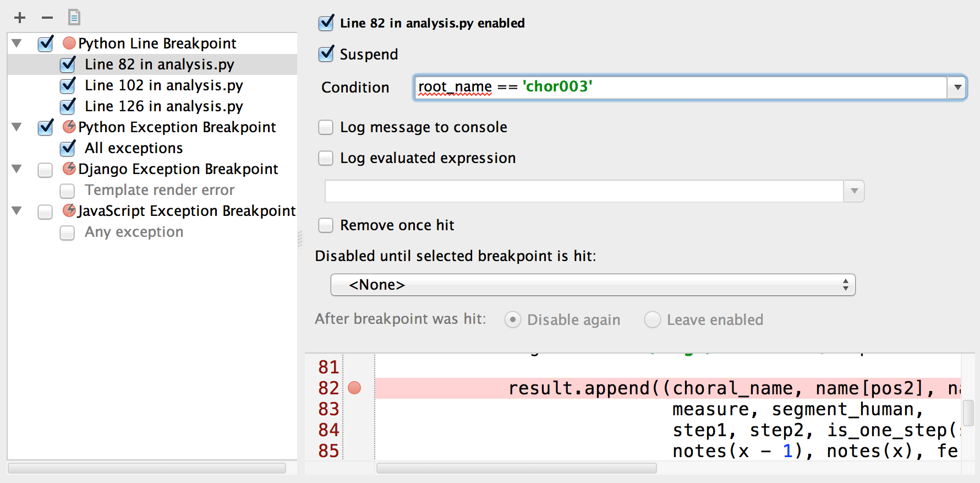This screenshot has height=483, width=980.
Task: Enable Log message to console
Action: 326,127
